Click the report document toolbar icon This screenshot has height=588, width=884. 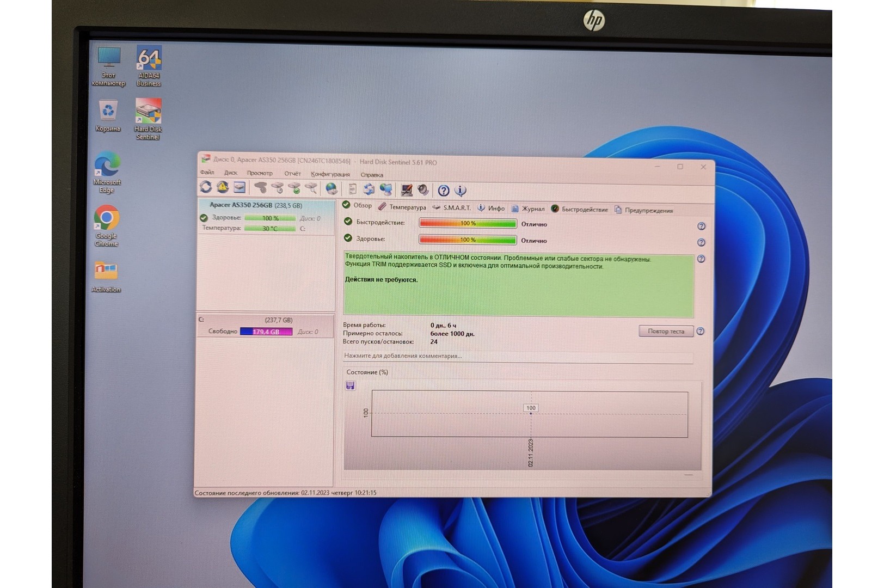click(x=352, y=189)
